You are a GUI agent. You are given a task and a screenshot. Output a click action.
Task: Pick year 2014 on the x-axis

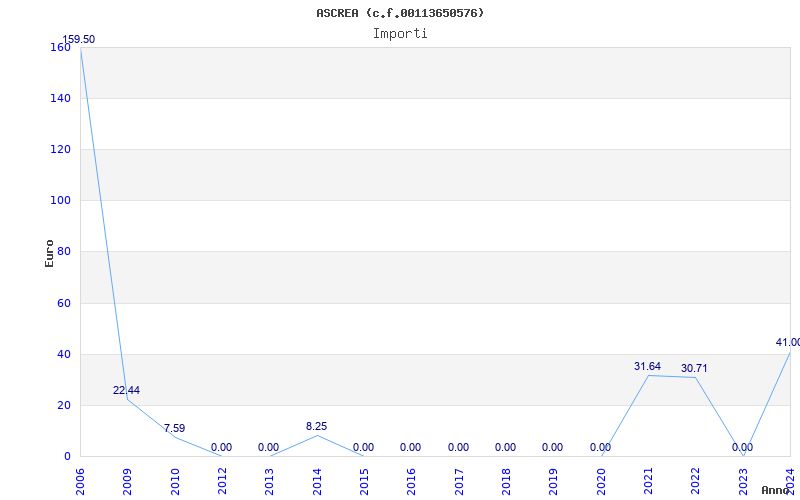pyautogui.click(x=317, y=482)
